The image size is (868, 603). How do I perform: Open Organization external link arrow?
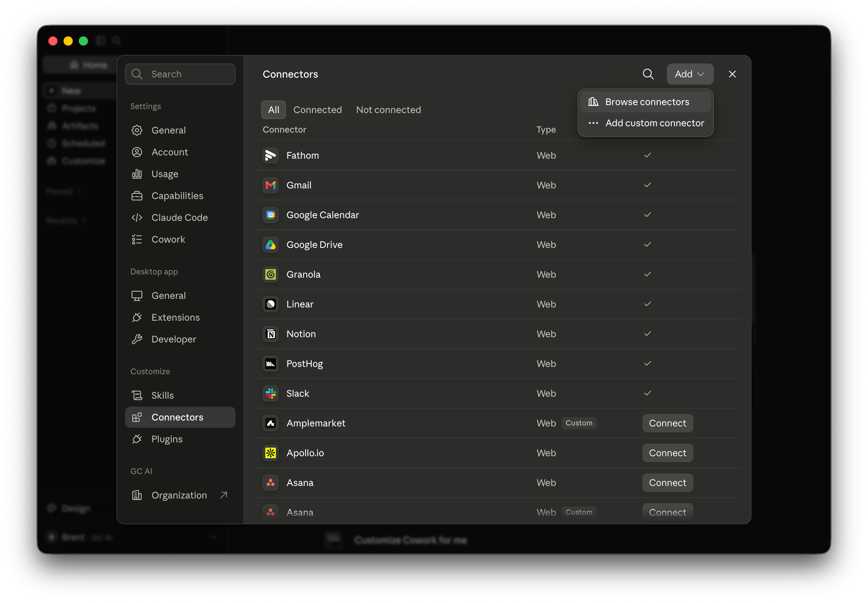pyautogui.click(x=224, y=495)
